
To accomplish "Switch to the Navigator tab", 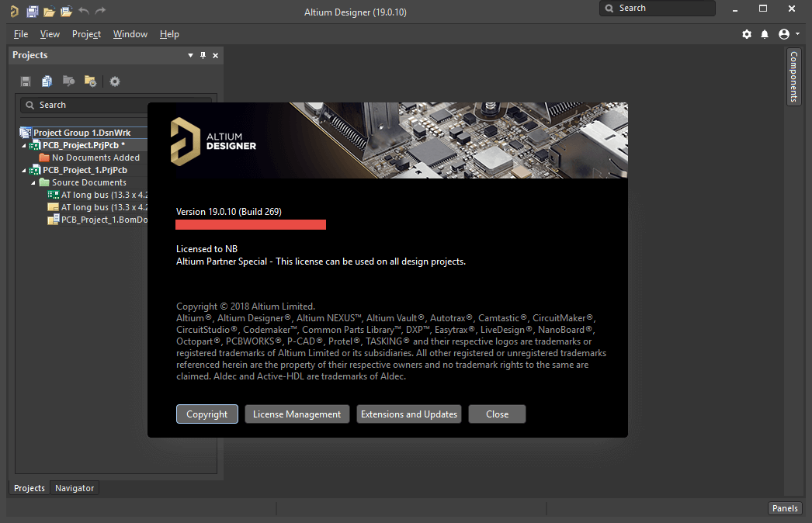I will pos(75,488).
